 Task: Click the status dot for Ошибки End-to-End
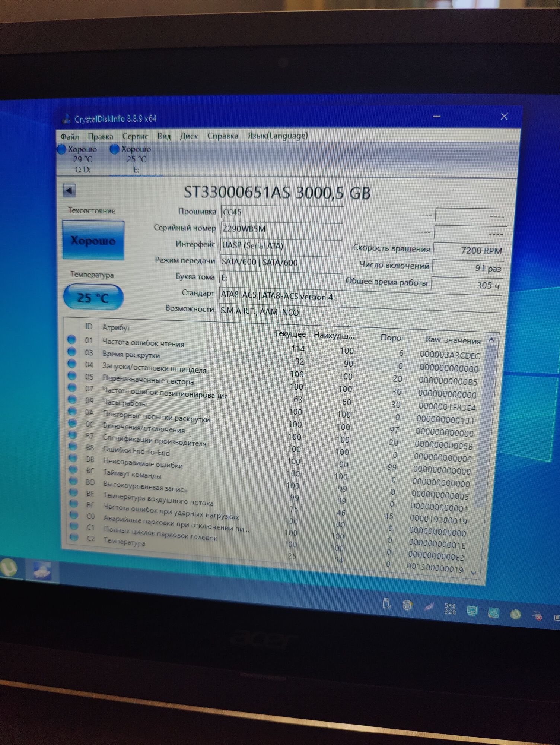[x=73, y=447]
